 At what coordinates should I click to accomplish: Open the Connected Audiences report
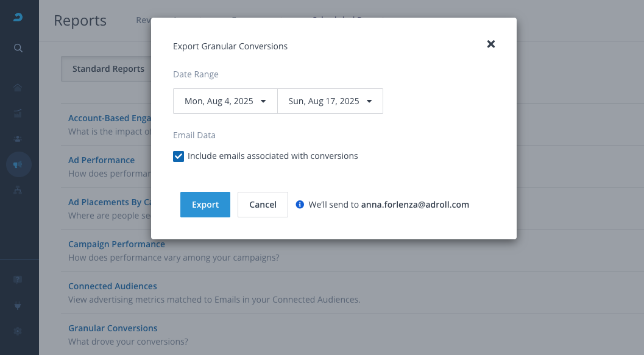click(x=113, y=286)
